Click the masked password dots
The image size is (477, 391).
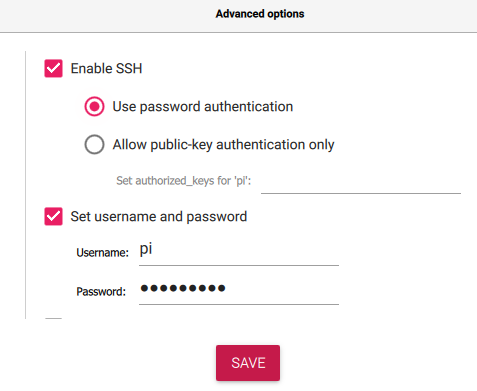click(183, 288)
